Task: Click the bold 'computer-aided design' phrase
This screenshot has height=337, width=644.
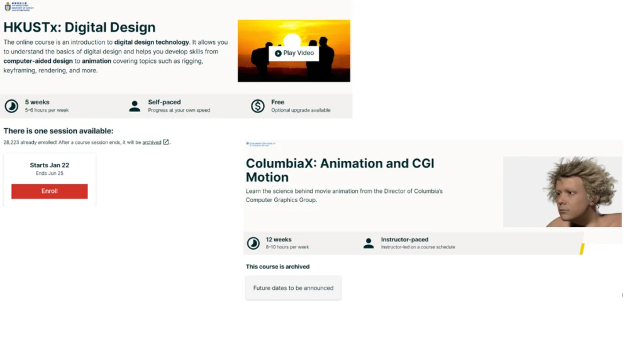Action: coord(38,61)
